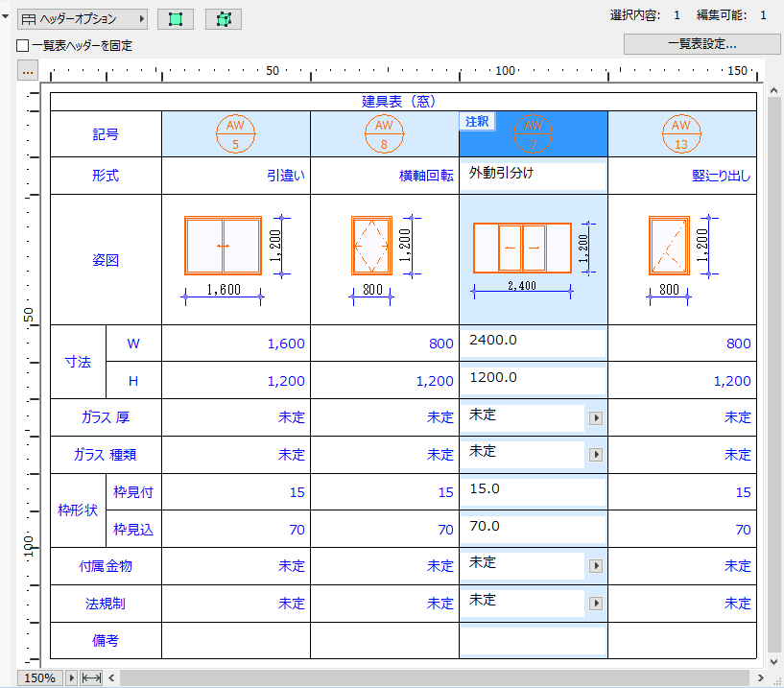Click the 1,600 W value for AW 5

click(236, 344)
